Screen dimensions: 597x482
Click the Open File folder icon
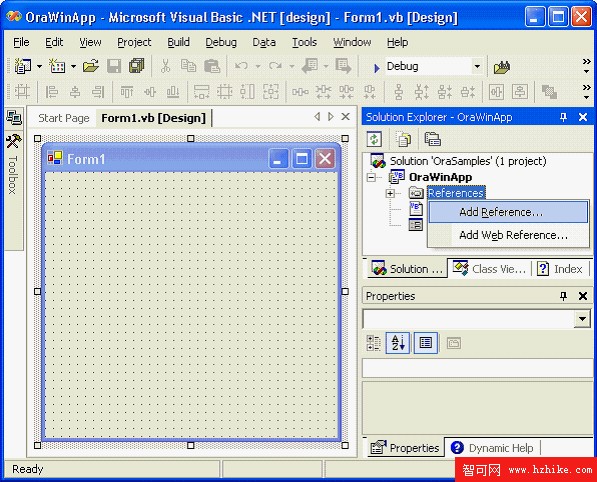(91, 66)
